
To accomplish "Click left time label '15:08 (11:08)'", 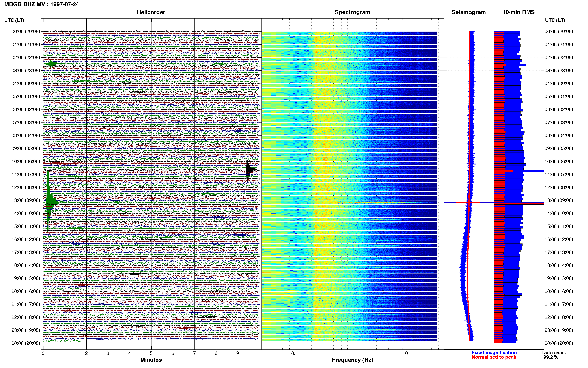I will pos(26,226).
